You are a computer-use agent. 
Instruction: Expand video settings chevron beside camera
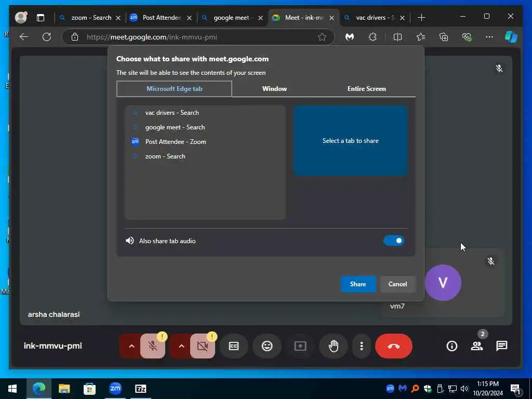[x=181, y=346]
